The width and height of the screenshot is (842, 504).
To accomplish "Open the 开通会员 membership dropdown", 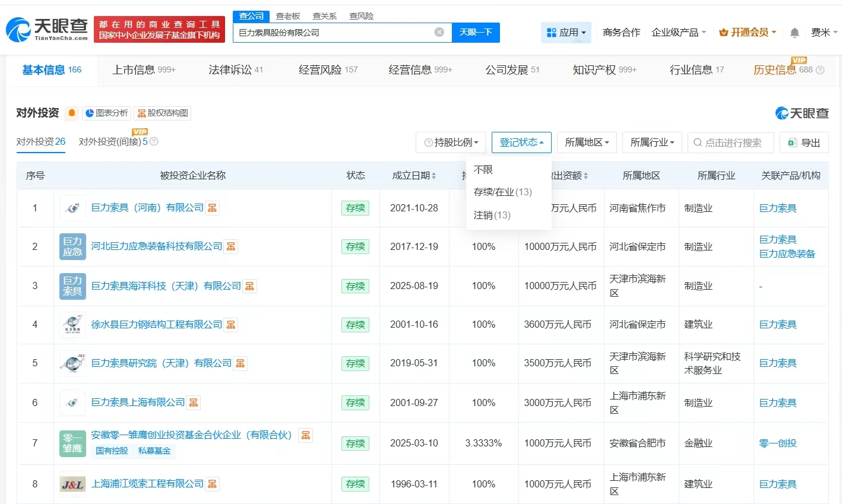I will [x=748, y=33].
